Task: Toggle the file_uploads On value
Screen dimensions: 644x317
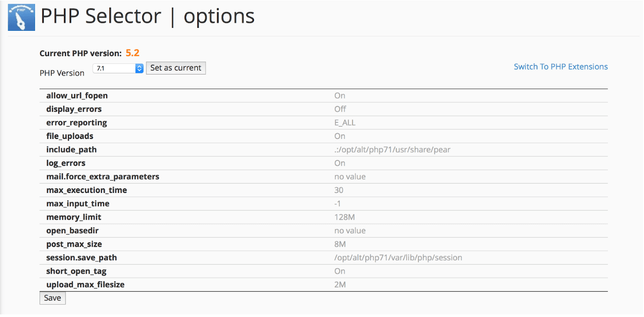Action: (340, 136)
